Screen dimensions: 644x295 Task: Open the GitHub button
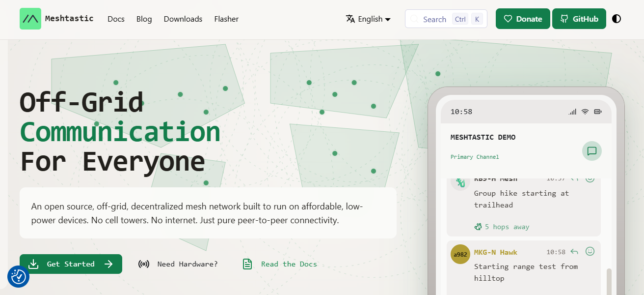click(x=579, y=19)
